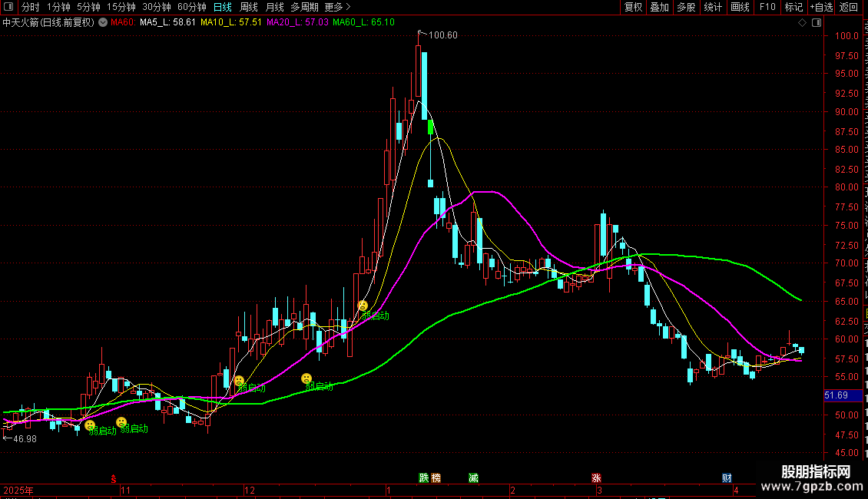The image size is (868, 499).
Task: Click the smiley 弱启动 signal below the 67.5 candle
Action: click(363, 306)
